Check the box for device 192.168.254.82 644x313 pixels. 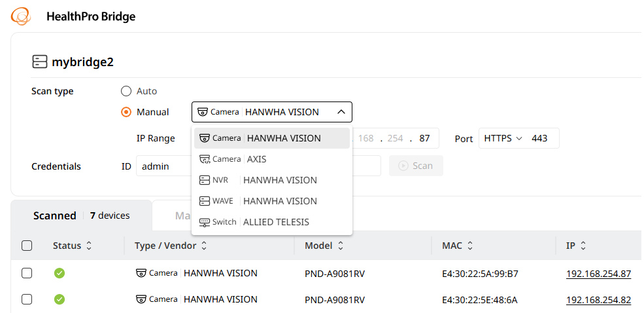point(27,299)
